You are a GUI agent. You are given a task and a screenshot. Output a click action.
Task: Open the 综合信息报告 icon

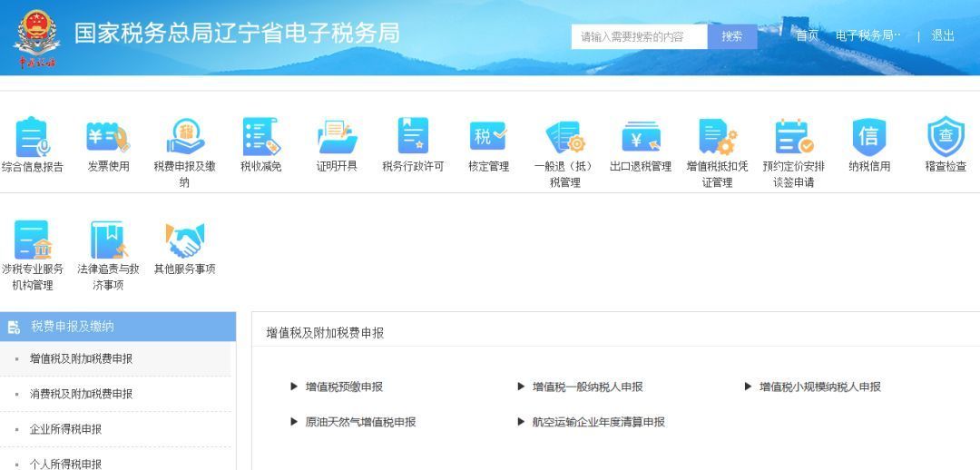pos(32,137)
